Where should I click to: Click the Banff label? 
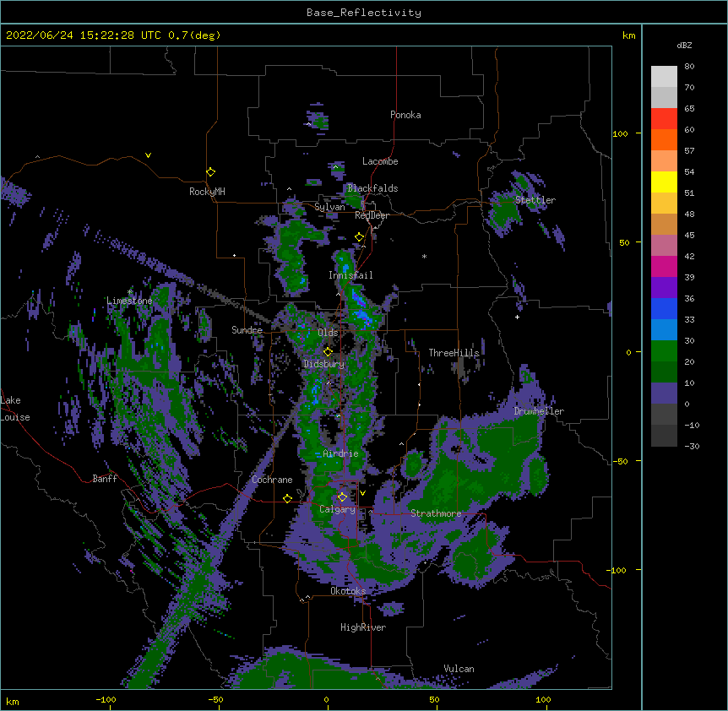[105, 479]
